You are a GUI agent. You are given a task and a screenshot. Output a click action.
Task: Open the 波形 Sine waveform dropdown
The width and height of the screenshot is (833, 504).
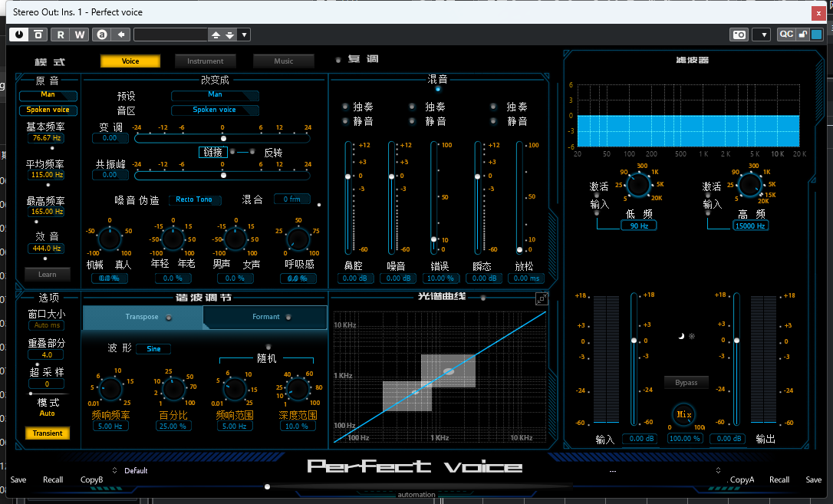click(153, 349)
